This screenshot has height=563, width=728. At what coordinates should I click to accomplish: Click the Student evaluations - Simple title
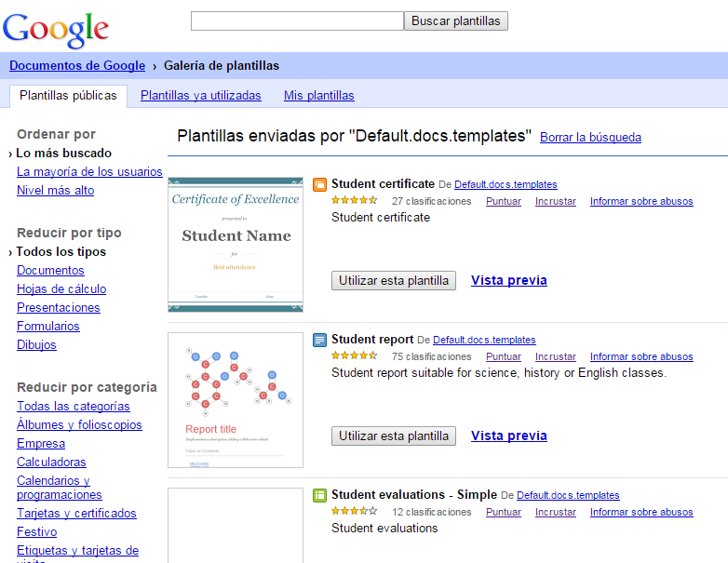click(x=414, y=495)
